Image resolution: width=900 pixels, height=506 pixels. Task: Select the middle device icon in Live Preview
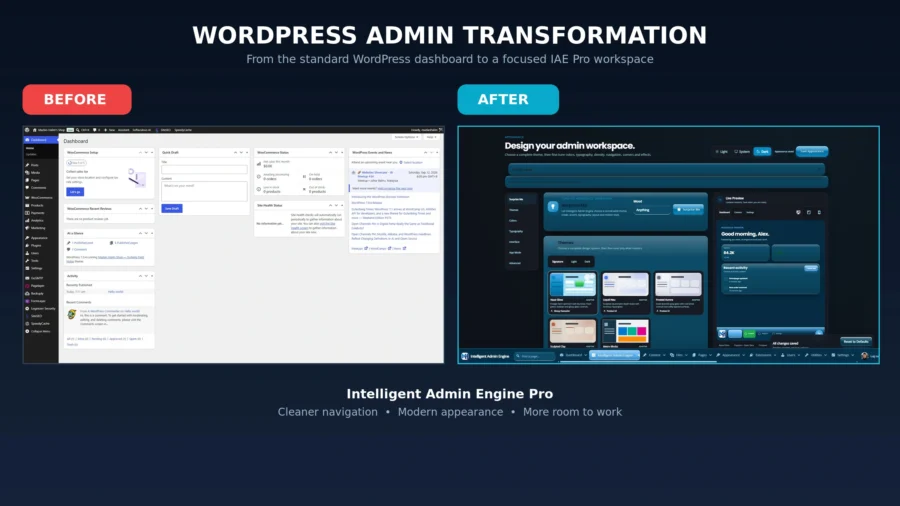tap(809, 212)
